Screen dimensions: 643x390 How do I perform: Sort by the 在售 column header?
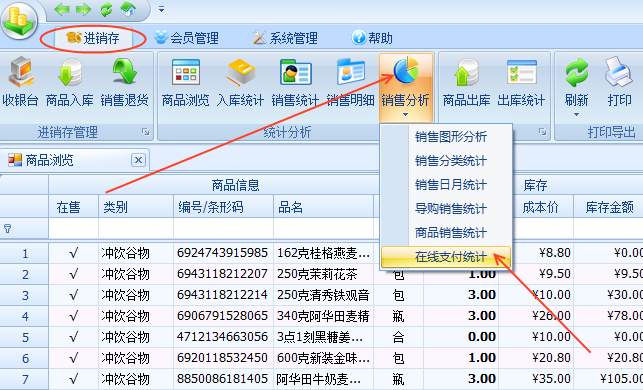[73, 207]
